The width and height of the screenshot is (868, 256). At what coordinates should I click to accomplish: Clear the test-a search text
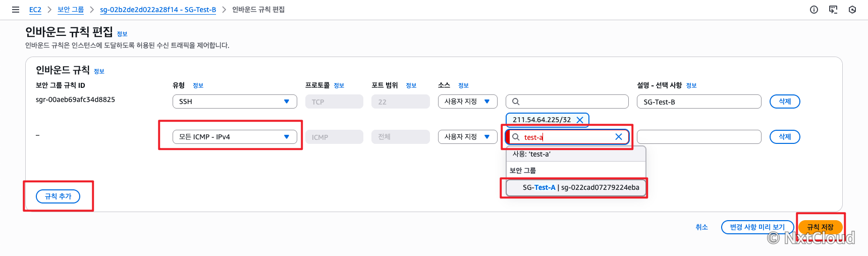(x=619, y=137)
